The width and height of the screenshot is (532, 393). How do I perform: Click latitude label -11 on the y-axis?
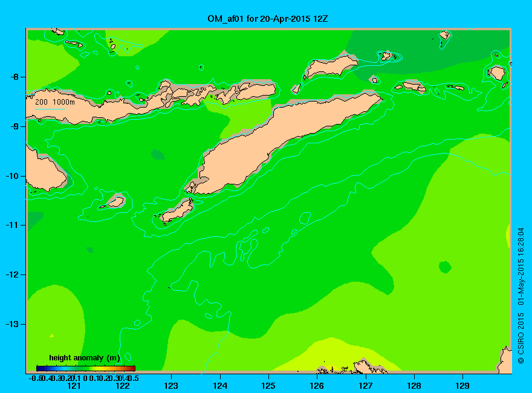12,225
